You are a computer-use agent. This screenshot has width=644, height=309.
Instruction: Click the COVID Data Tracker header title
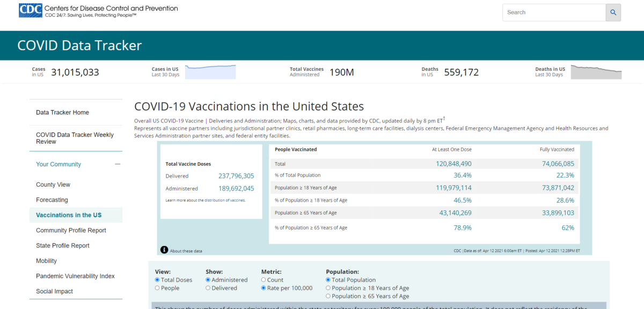(79, 46)
